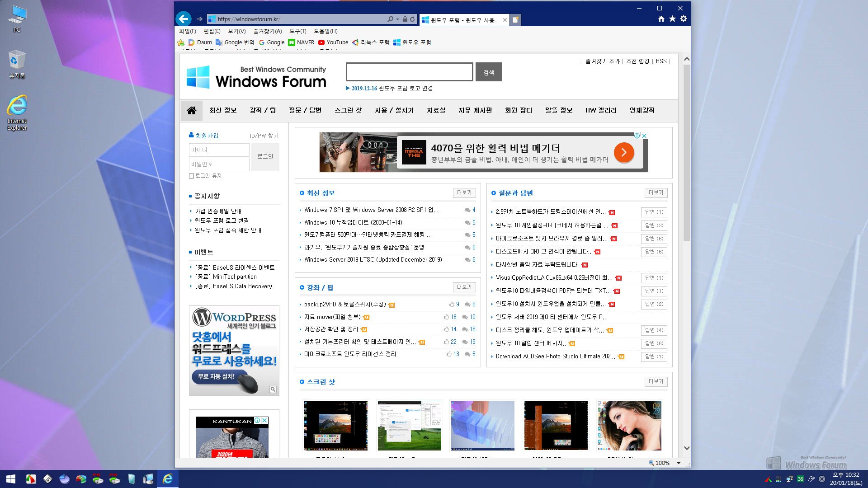This screenshot has height=488, width=868.
Task: Click 더보기 in 강좌 / 팁 section
Action: [464, 287]
